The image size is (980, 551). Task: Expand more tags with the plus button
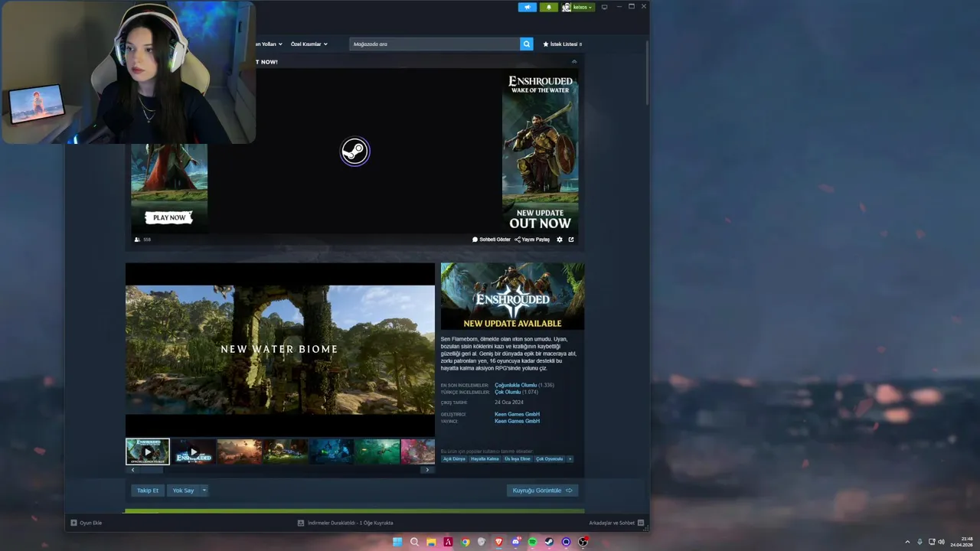point(570,459)
